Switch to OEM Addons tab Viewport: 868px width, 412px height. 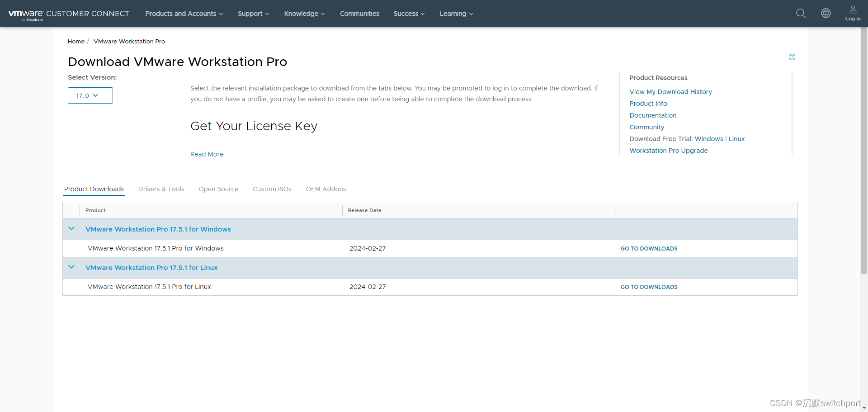click(x=326, y=189)
